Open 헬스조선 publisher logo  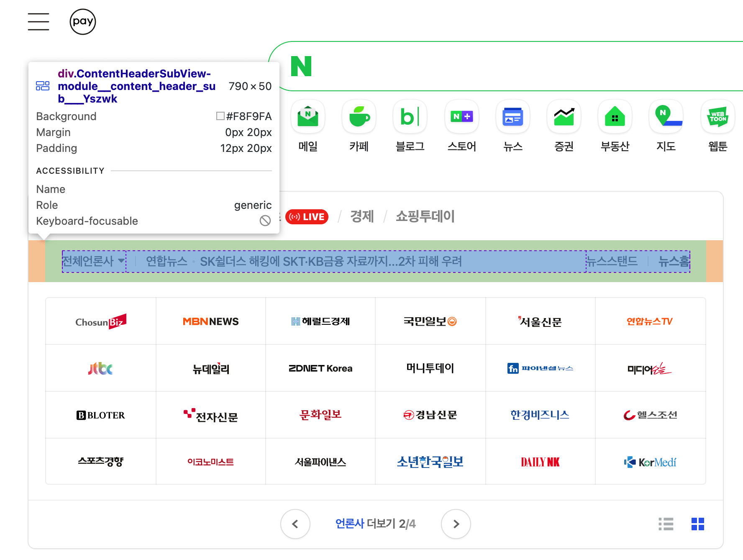[650, 415]
